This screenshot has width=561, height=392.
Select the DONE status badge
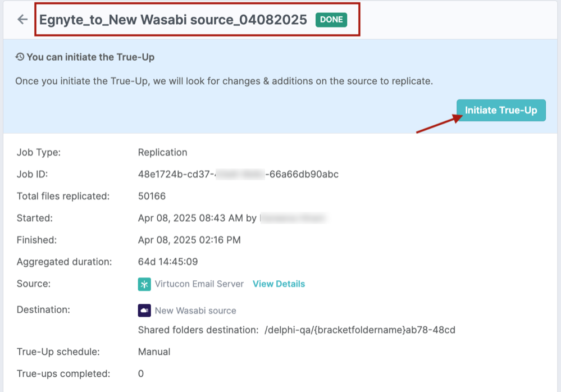pos(331,19)
